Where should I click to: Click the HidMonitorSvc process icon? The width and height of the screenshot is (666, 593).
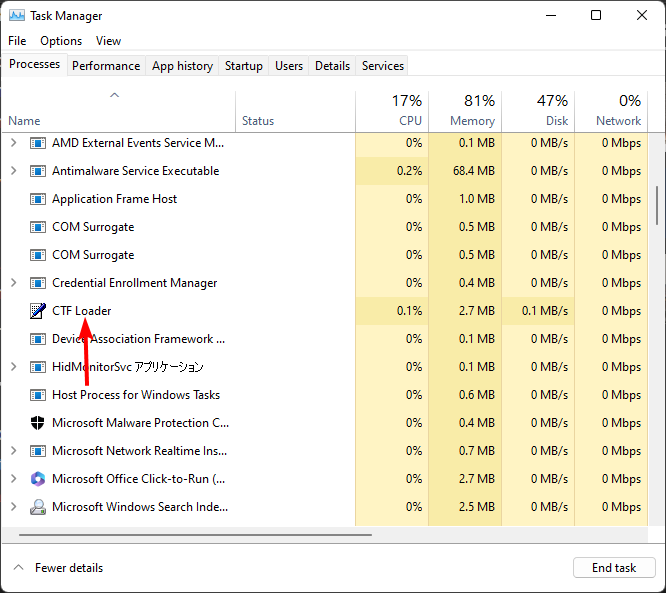38,367
